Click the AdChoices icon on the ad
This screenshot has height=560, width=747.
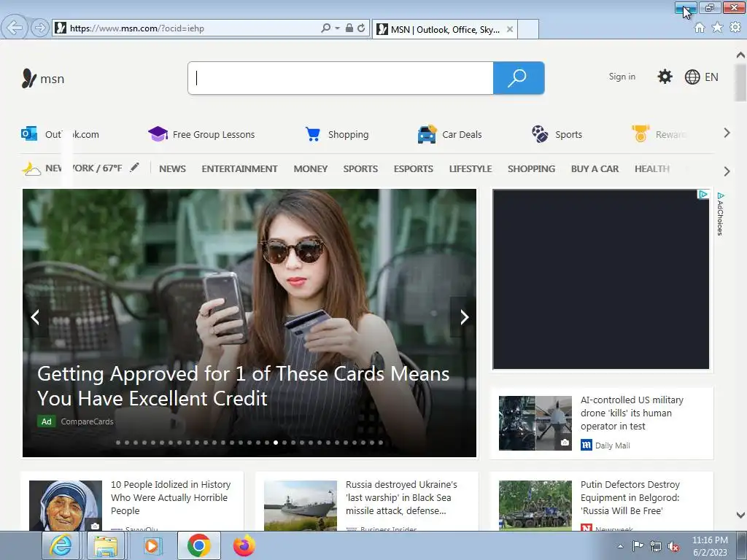click(703, 194)
